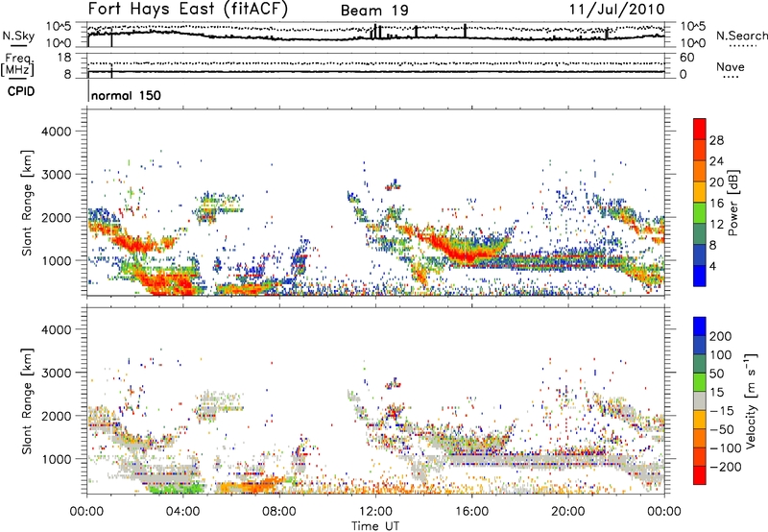Click the "Time UT" axis title

pos(375,526)
